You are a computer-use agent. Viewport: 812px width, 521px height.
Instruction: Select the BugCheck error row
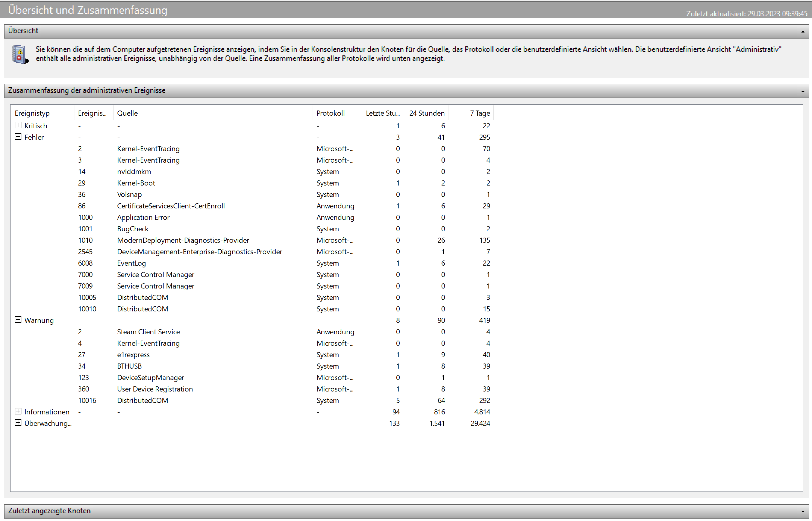click(x=133, y=229)
